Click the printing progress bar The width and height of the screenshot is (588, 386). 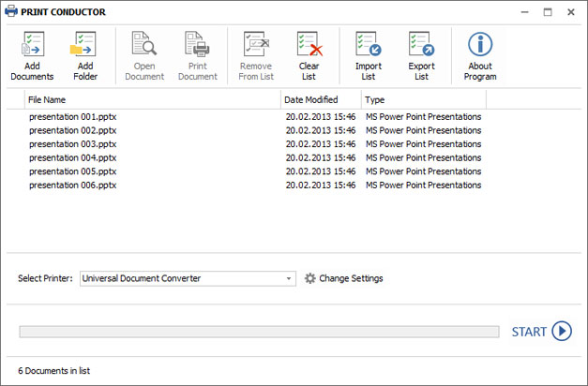pyautogui.click(x=259, y=332)
